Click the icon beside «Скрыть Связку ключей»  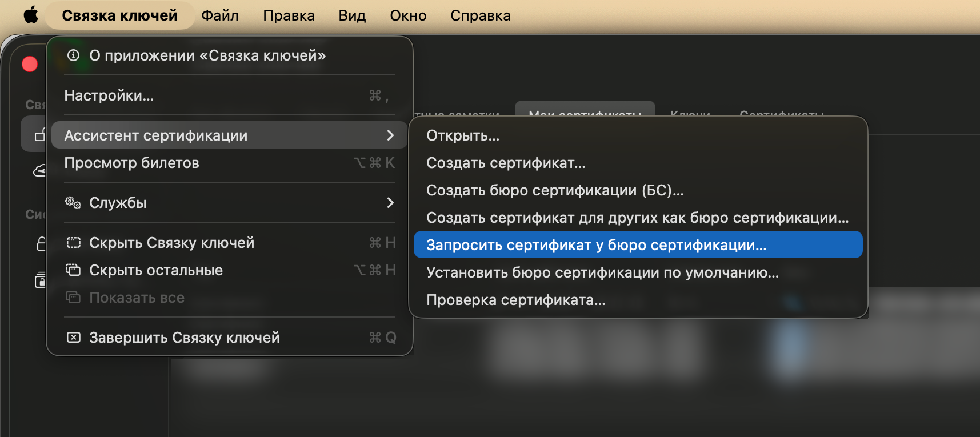tap(73, 243)
